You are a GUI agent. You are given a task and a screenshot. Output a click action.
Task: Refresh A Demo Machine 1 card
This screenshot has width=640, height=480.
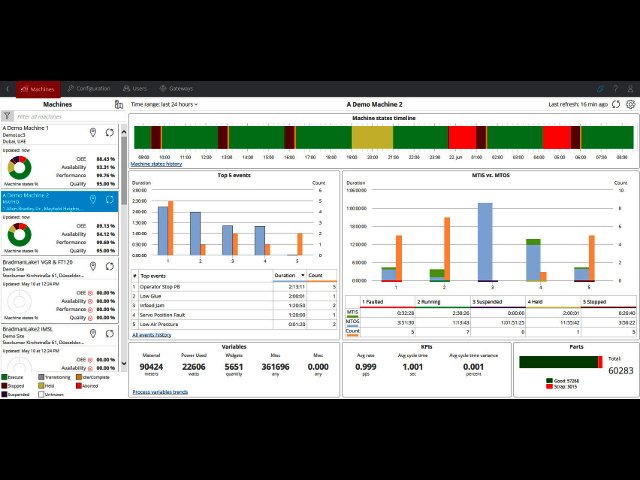[x=109, y=132]
